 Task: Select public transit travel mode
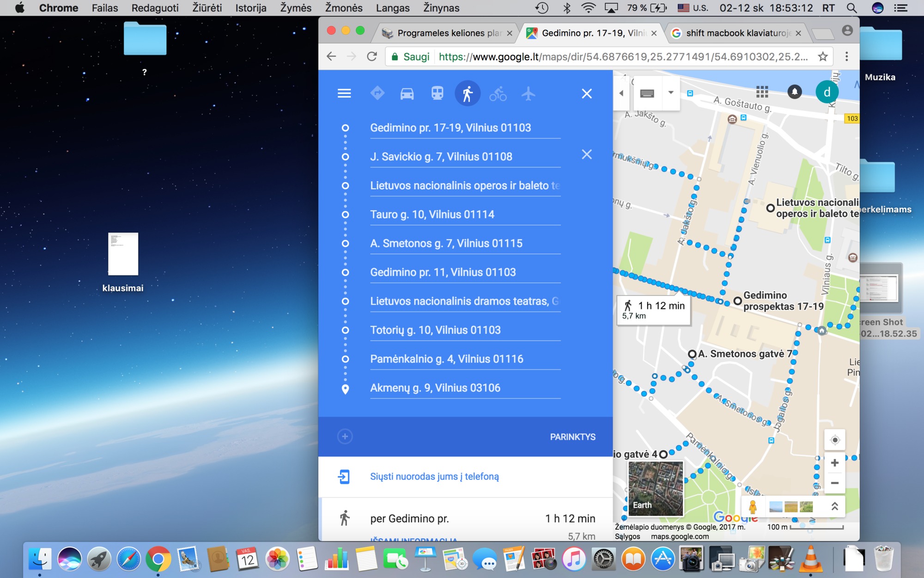click(437, 93)
